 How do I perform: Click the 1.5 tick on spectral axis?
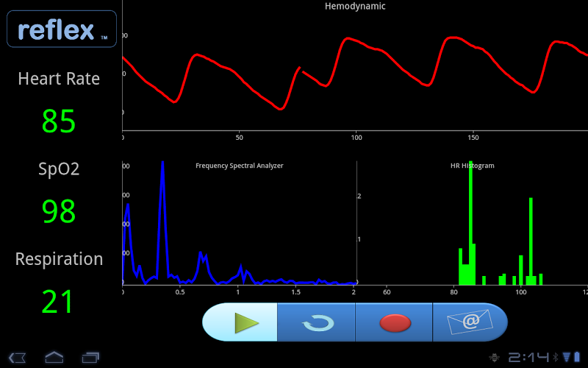(296, 292)
